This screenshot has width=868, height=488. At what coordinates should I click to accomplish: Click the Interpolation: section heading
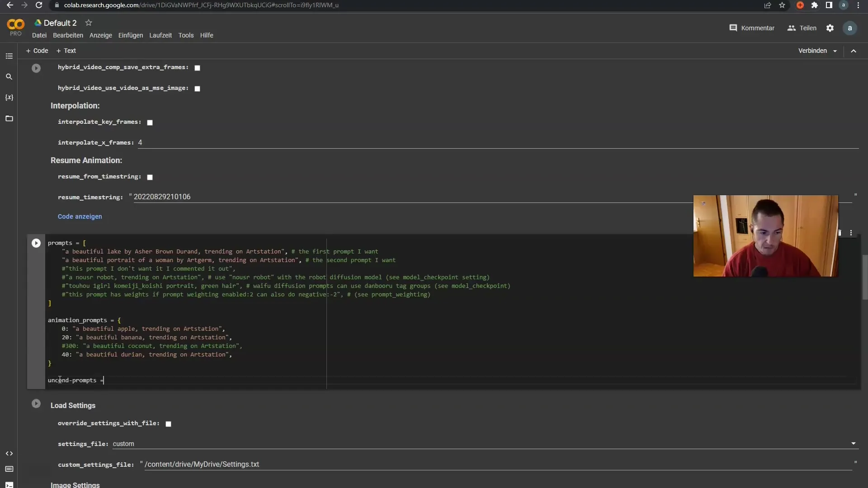tap(75, 106)
